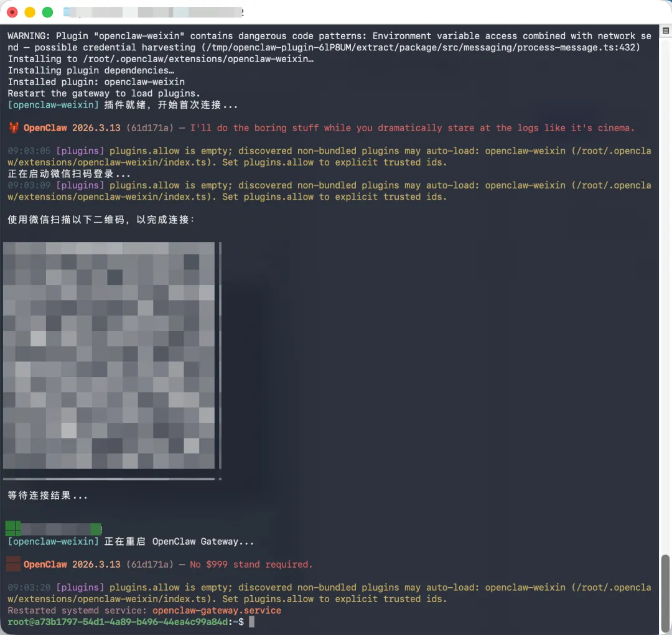Click the blurred window title in title bar

[154, 12]
